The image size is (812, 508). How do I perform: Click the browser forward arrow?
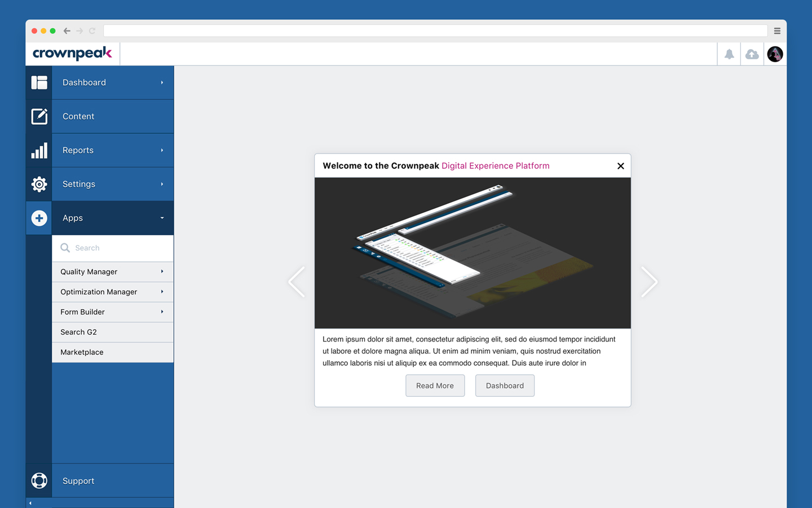pos(80,31)
